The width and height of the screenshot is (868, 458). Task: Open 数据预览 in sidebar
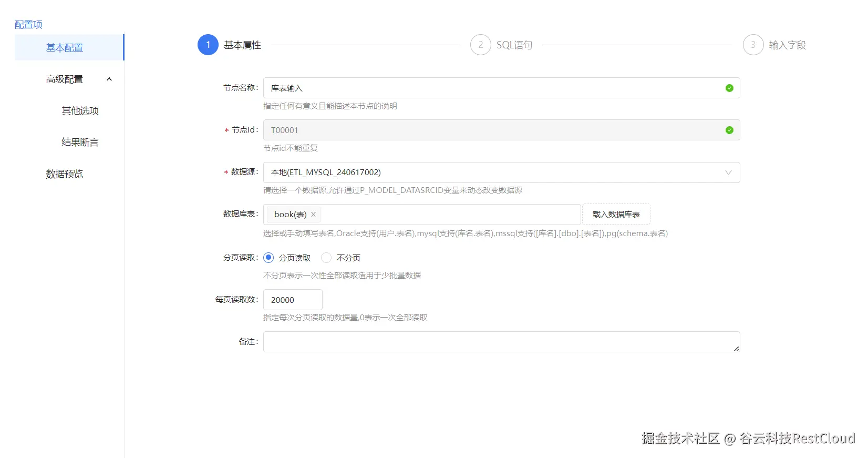tap(64, 174)
